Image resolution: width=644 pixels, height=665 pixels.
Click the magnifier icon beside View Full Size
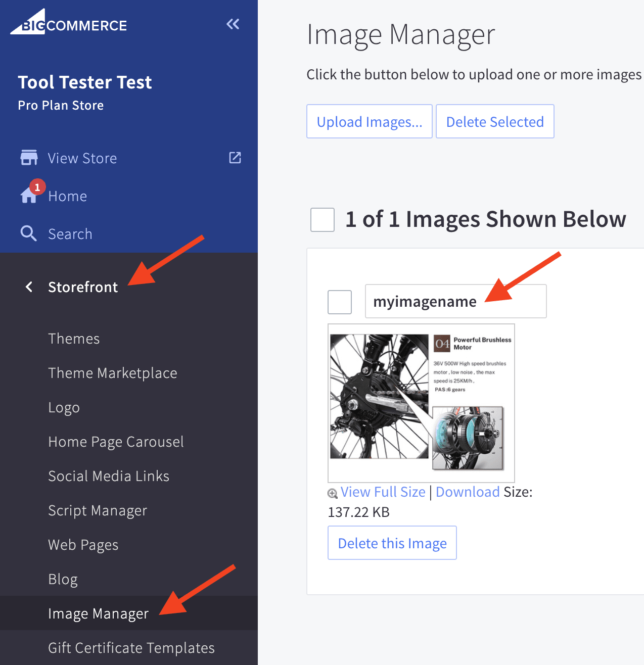click(x=333, y=493)
